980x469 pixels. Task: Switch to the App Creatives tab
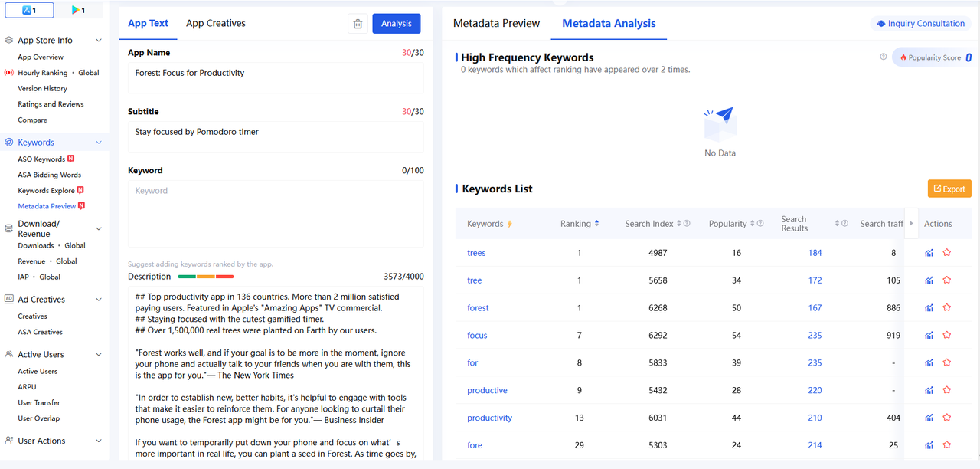click(215, 24)
